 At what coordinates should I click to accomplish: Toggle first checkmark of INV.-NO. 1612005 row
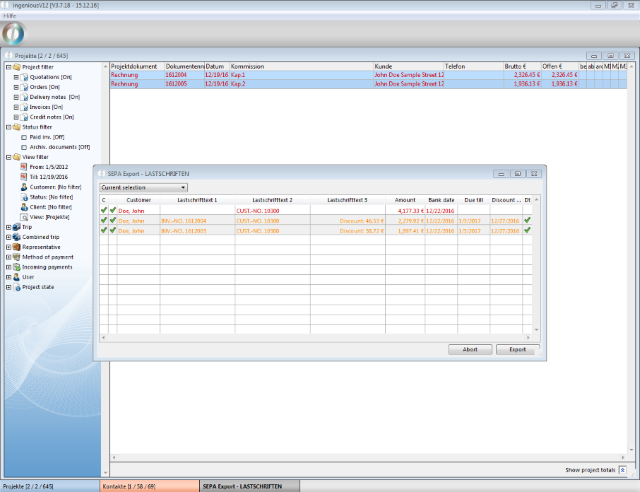[104, 230]
